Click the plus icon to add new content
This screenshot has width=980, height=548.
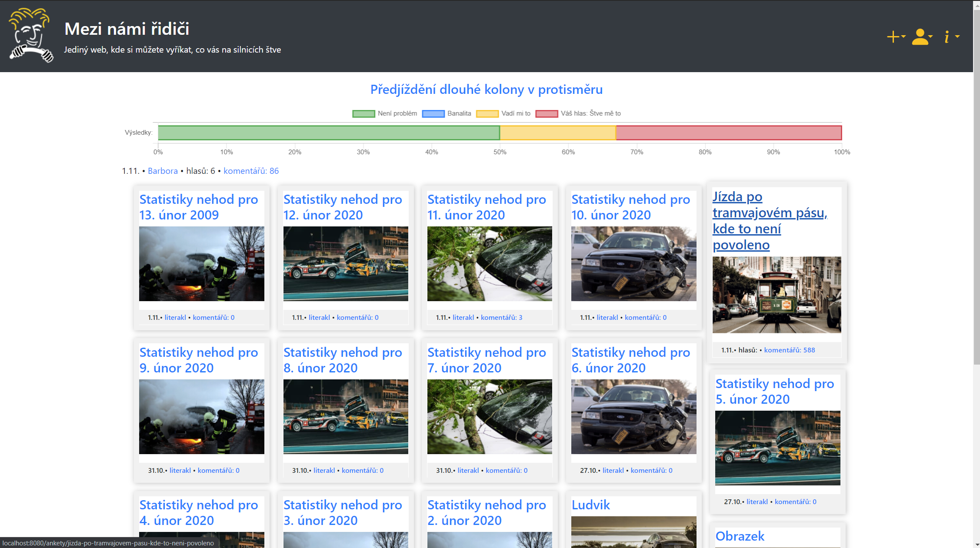coord(892,37)
